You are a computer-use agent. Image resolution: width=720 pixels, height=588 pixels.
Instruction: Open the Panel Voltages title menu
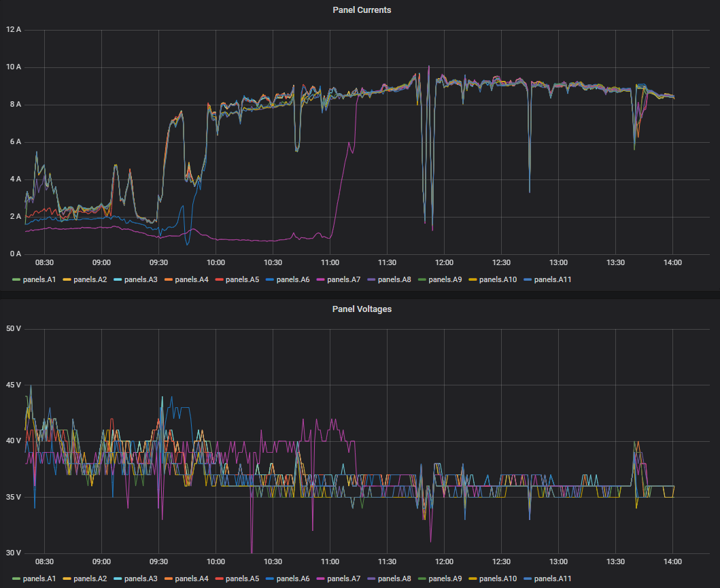pyautogui.click(x=361, y=309)
